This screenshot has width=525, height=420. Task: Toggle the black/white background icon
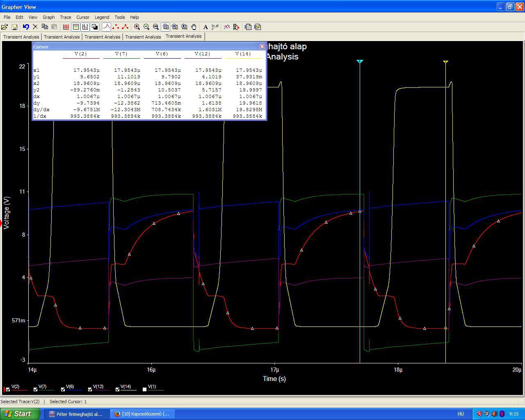95,27
